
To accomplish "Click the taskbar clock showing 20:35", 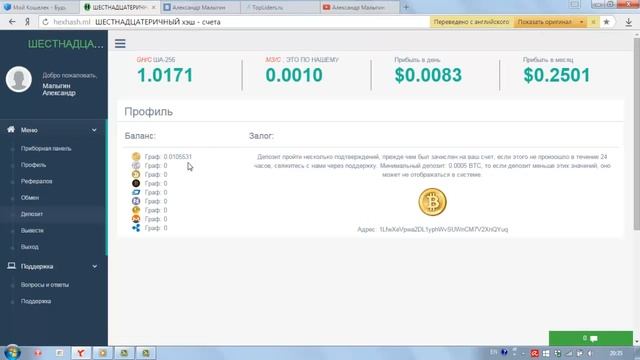I will [x=616, y=353].
